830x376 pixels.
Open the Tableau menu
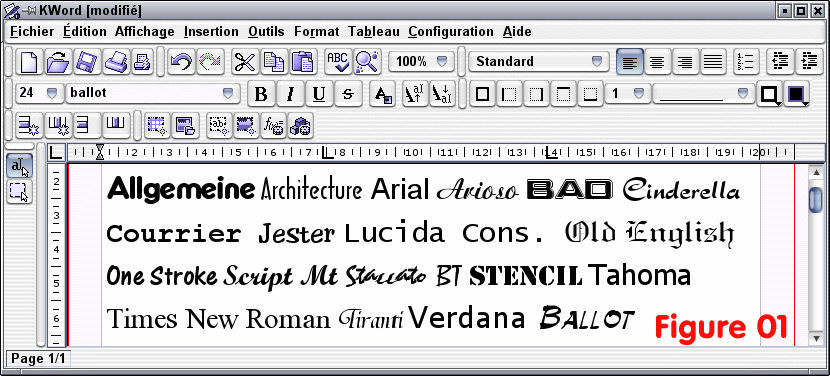[374, 32]
